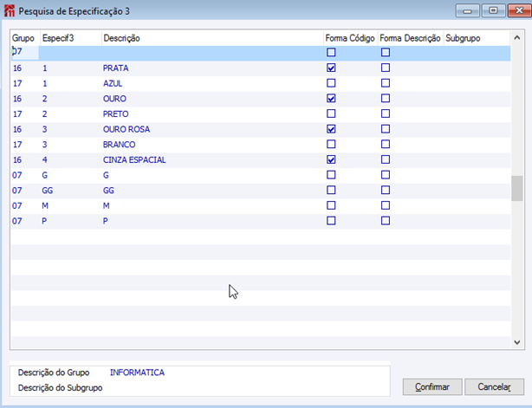Toggle Forma Descrição for the OURO row

tap(386, 99)
